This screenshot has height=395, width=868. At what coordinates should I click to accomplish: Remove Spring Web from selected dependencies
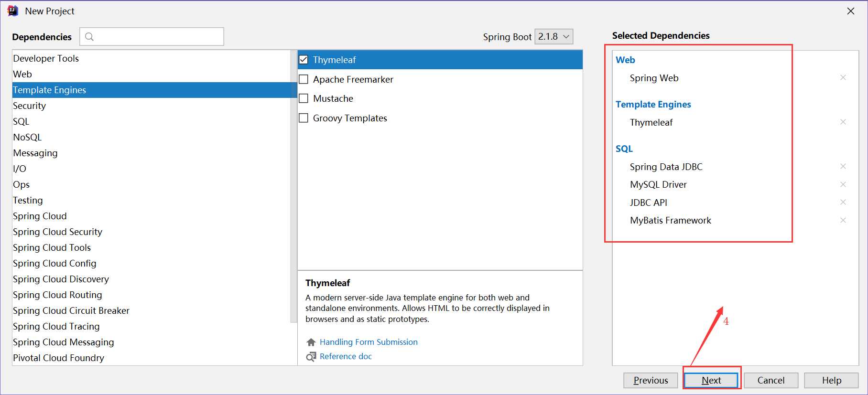click(843, 77)
